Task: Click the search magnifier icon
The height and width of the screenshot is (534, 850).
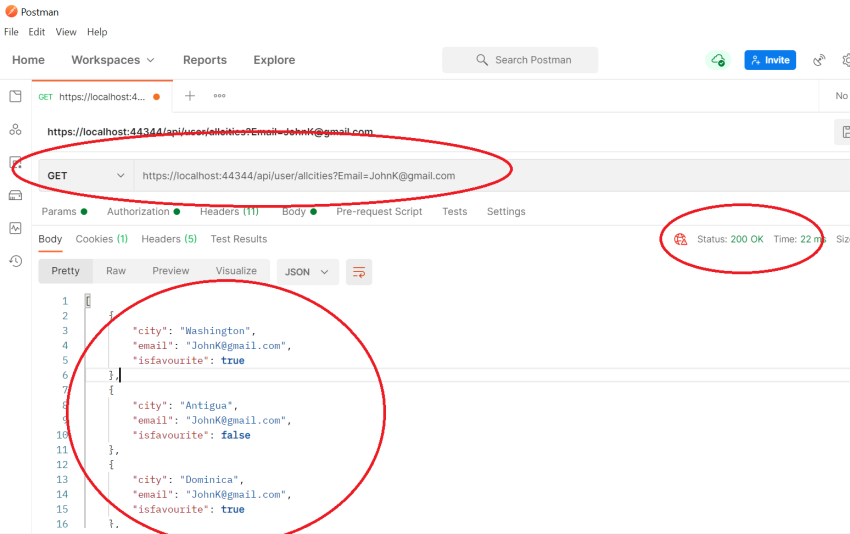Action: coord(482,60)
